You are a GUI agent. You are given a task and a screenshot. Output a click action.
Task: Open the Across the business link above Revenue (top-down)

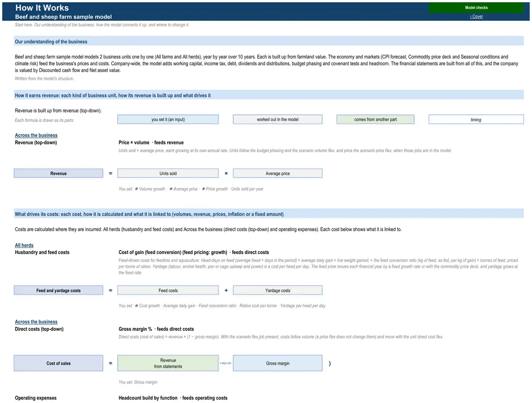[36, 135]
